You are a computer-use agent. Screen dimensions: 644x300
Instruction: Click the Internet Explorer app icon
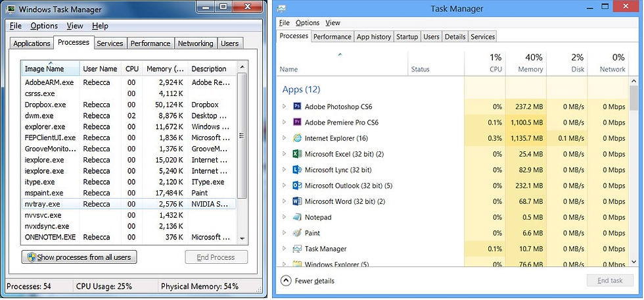tap(298, 139)
